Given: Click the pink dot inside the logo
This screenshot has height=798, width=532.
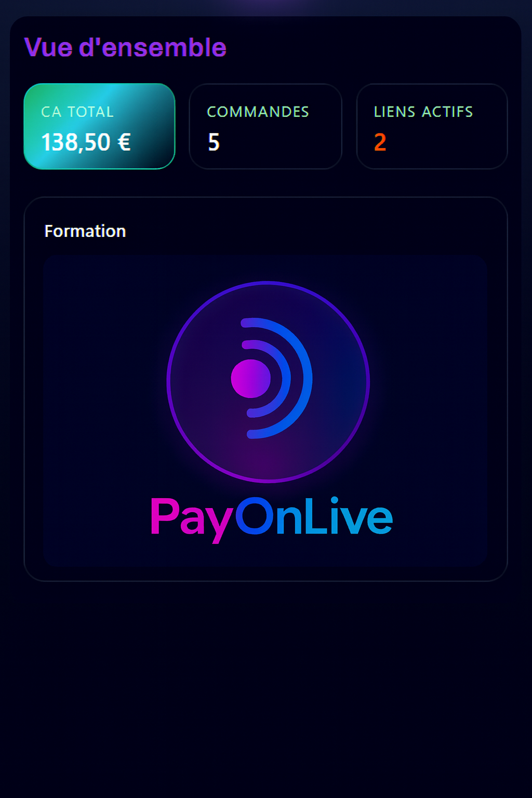Looking at the screenshot, I should (x=251, y=379).
